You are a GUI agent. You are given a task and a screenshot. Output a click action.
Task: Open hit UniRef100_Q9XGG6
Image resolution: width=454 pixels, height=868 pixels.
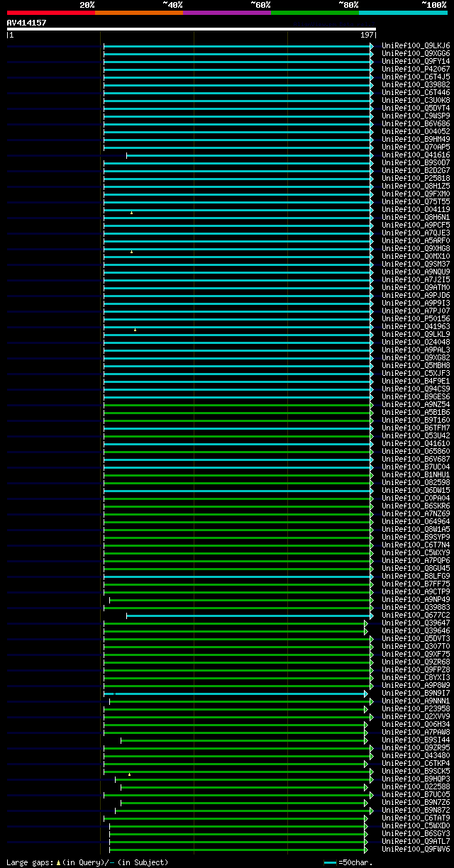point(416,53)
